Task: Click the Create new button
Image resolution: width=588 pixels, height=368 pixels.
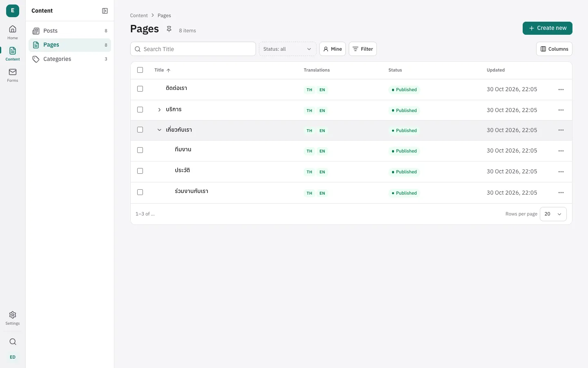Action: [x=547, y=28]
